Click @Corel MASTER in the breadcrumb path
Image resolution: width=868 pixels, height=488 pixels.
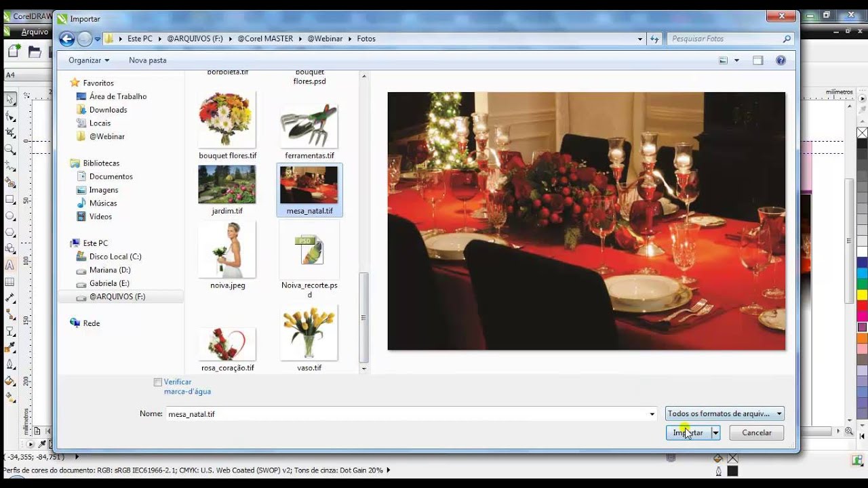(265, 39)
